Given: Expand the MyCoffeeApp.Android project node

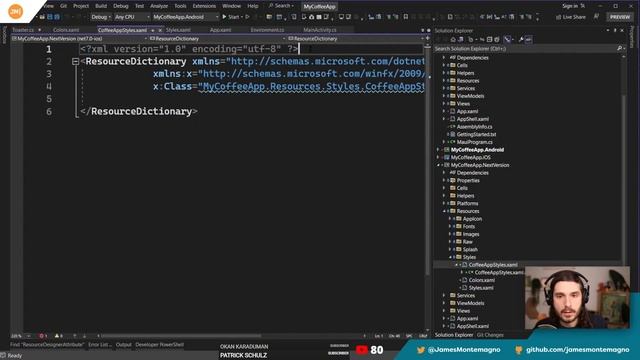Looking at the screenshot, I should click(x=438, y=150).
